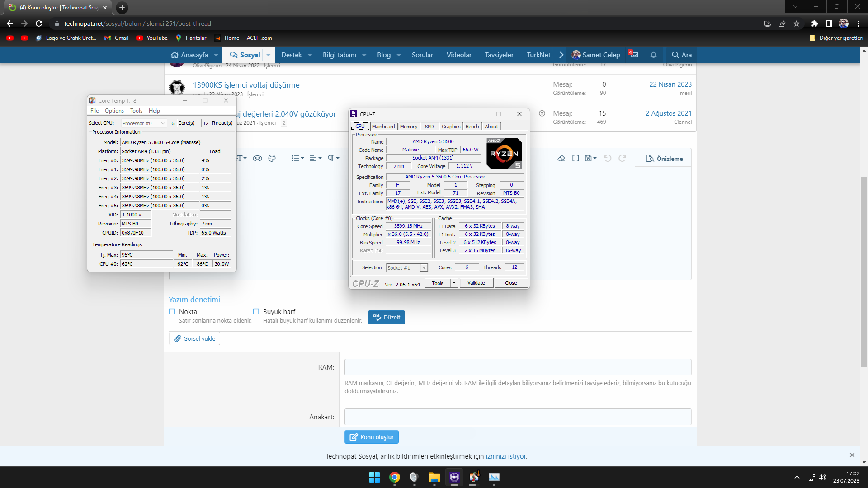The height and width of the screenshot is (488, 868).
Task: Click the undo icon in editor toolbar
Action: (x=608, y=158)
